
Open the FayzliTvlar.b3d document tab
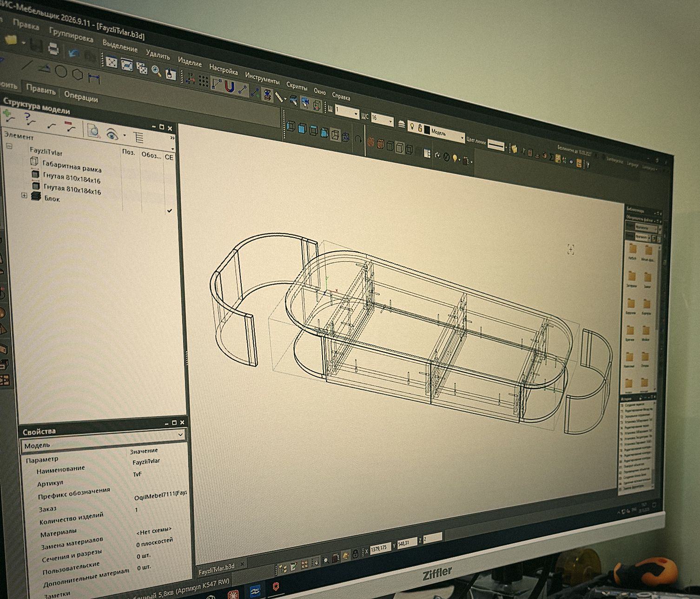pyautogui.click(x=217, y=569)
